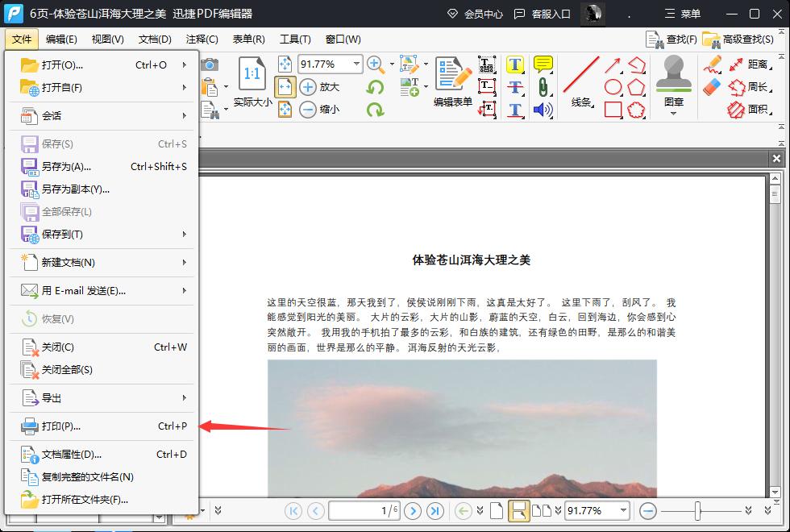
Task: Open the 表单 menu
Action: [247, 39]
